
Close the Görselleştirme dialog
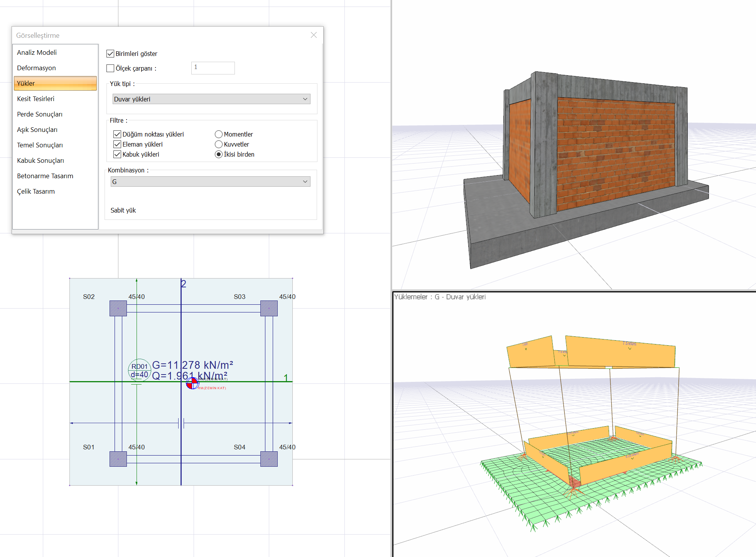[314, 35]
